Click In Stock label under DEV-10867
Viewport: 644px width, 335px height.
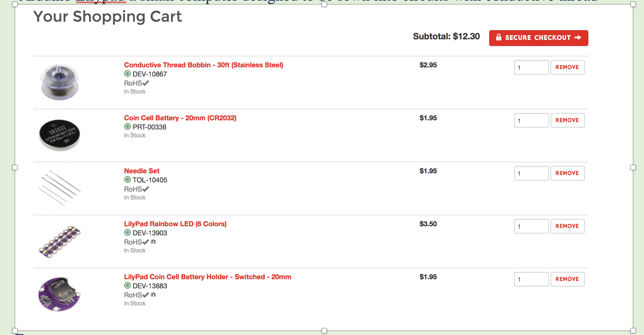(x=135, y=92)
